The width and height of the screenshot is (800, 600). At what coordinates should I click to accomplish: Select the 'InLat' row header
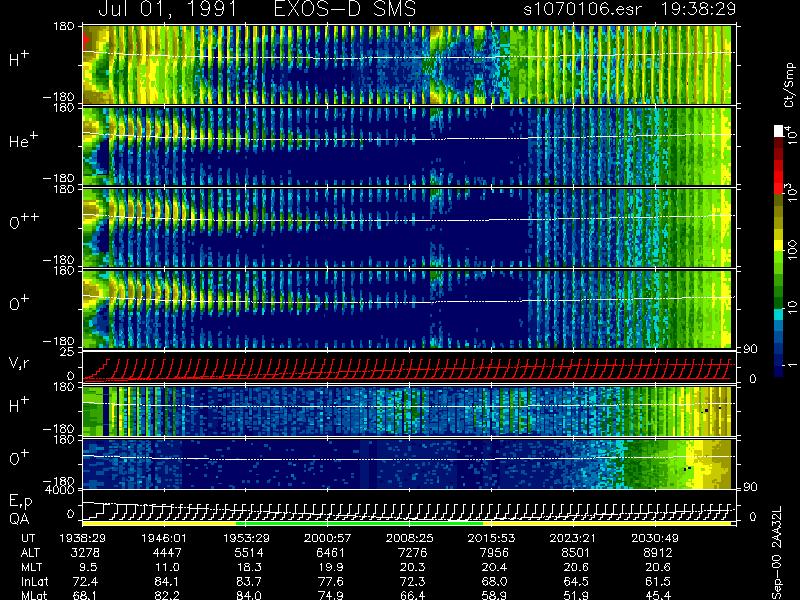click(x=34, y=581)
